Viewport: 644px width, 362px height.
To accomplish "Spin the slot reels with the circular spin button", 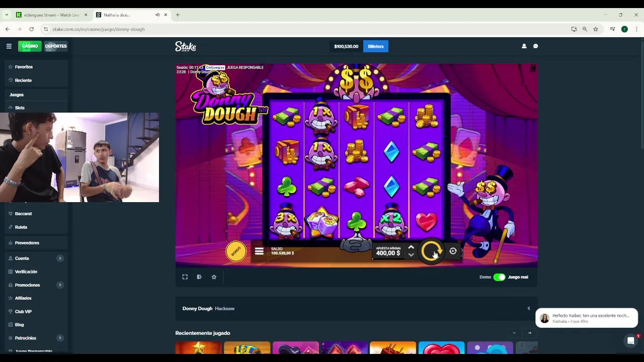I will (431, 251).
